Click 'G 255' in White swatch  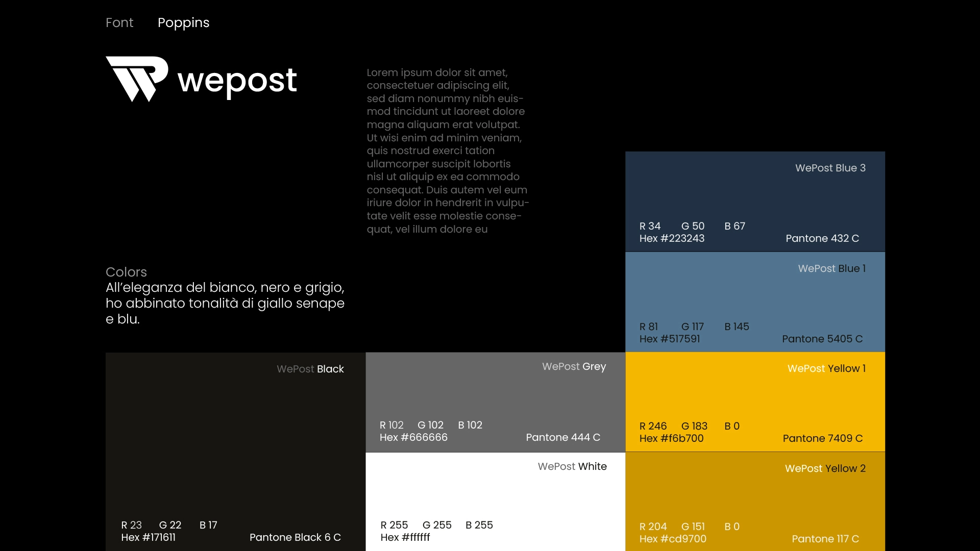click(x=437, y=525)
